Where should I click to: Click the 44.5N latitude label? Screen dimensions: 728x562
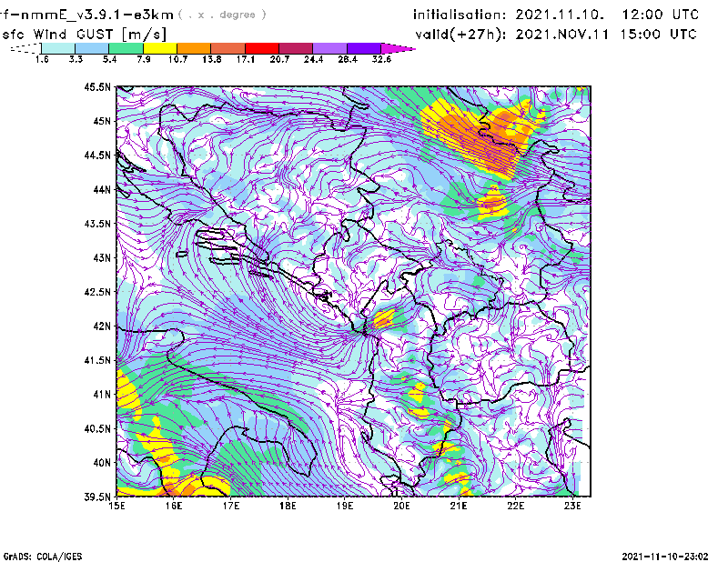97,155
